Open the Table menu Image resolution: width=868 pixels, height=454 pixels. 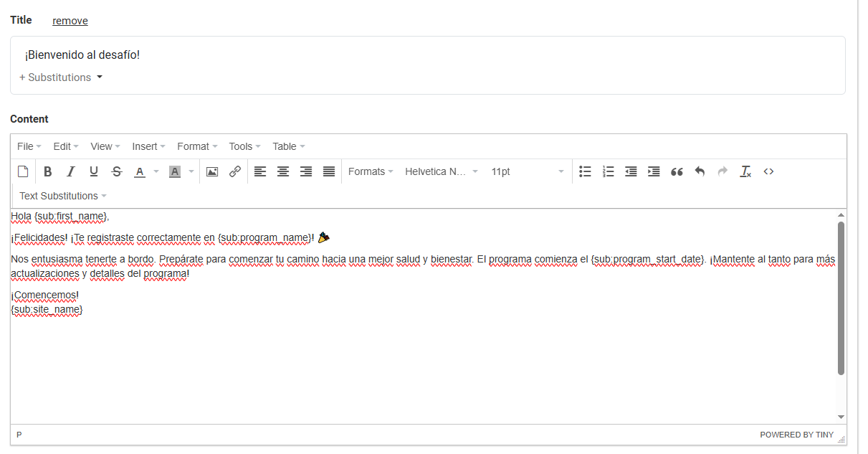[288, 146]
